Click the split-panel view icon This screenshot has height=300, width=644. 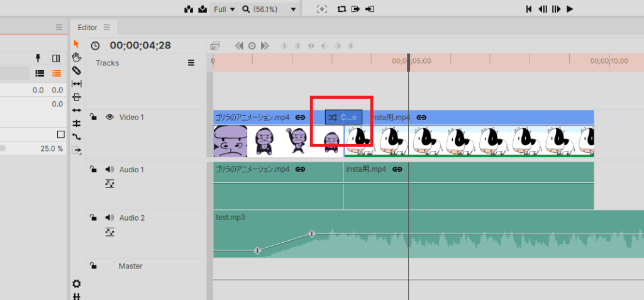coord(56,58)
